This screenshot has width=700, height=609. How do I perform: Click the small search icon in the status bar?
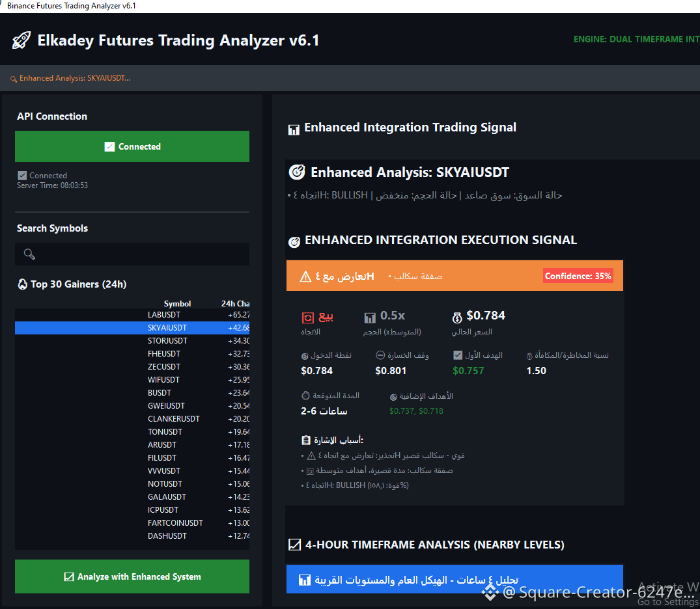(x=14, y=79)
